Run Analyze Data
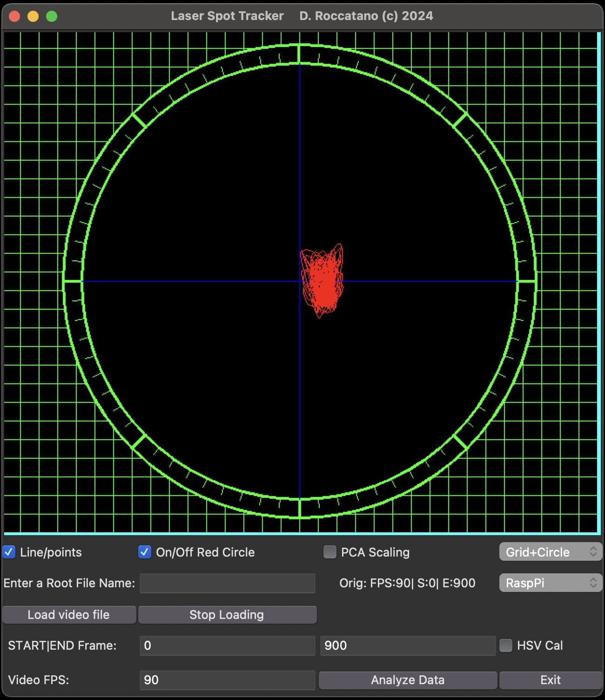The width and height of the screenshot is (605, 700). [407, 680]
